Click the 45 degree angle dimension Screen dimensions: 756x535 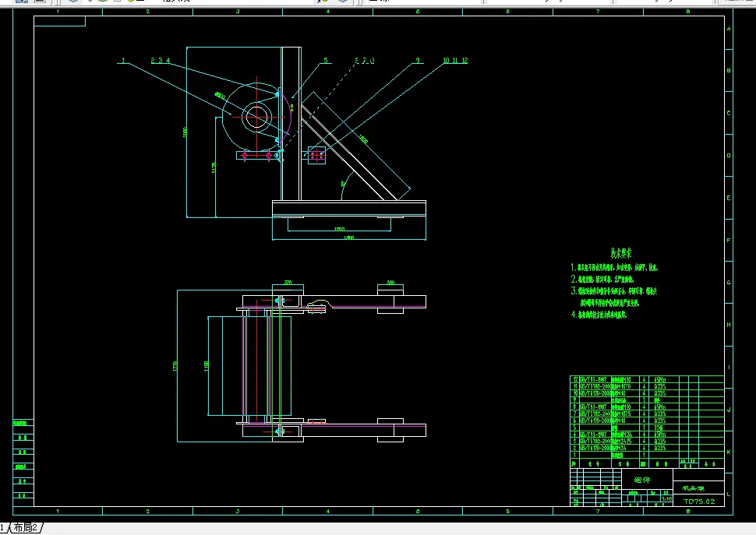[x=343, y=184]
